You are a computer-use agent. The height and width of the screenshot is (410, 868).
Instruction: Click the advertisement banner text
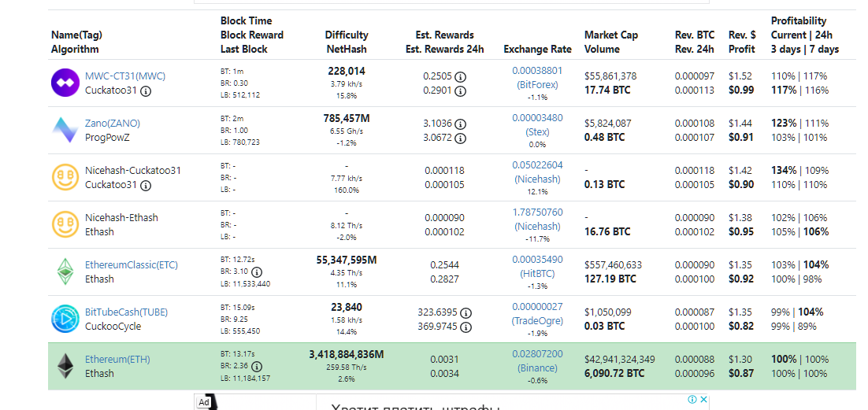416,406
